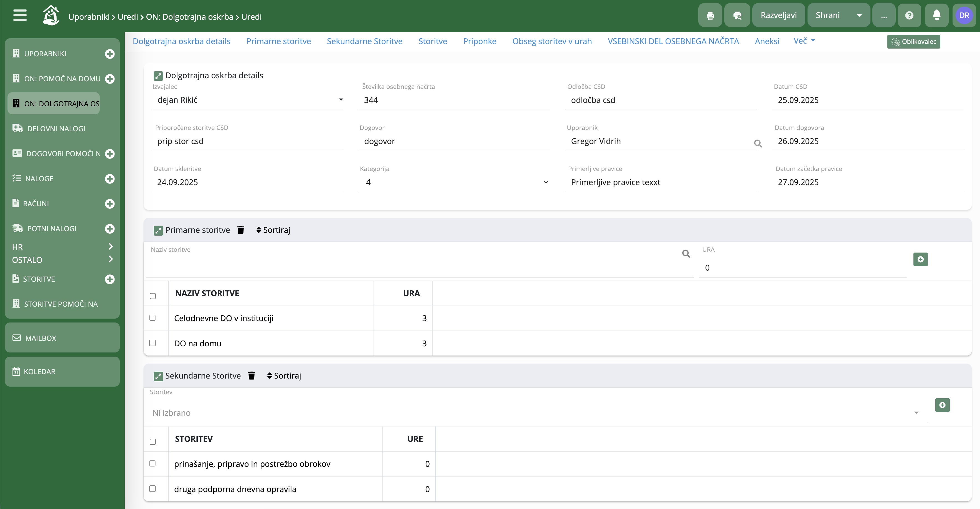Expand Sekundarne Storitve section icon
Image resolution: width=980 pixels, height=509 pixels.
point(158,376)
